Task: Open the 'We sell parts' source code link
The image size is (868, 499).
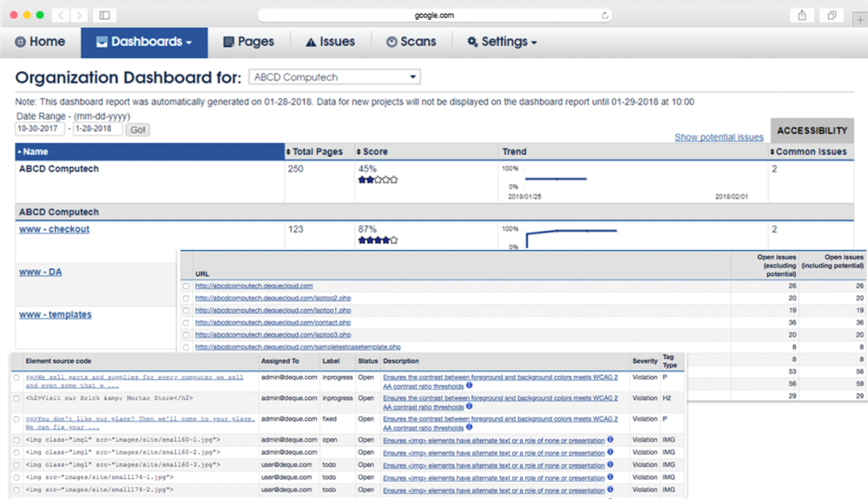Action: tap(135, 381)
